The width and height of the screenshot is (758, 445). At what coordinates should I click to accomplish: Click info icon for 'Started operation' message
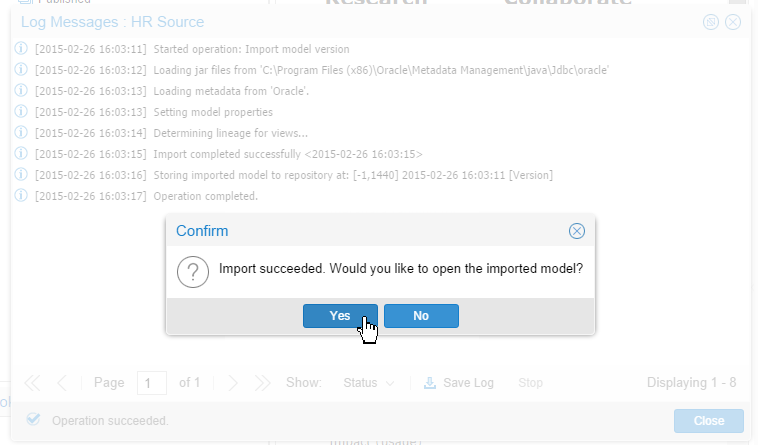[x=21, y=49]
